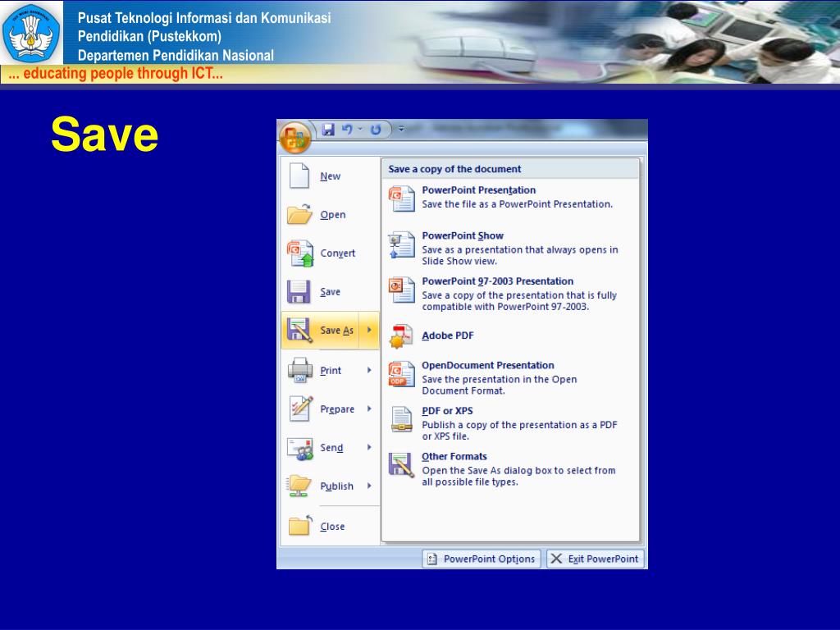The width and height of the screenshot is (840, 630).
Task: Select the Save menu entry
Action: (330, 291)
